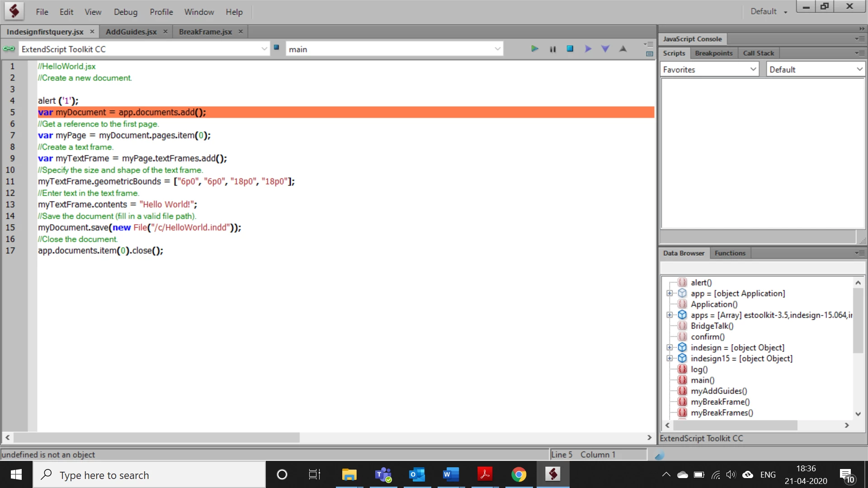
Task: Switch to the Functions tab
Action: pyautogui.click(x=730, y=253)
